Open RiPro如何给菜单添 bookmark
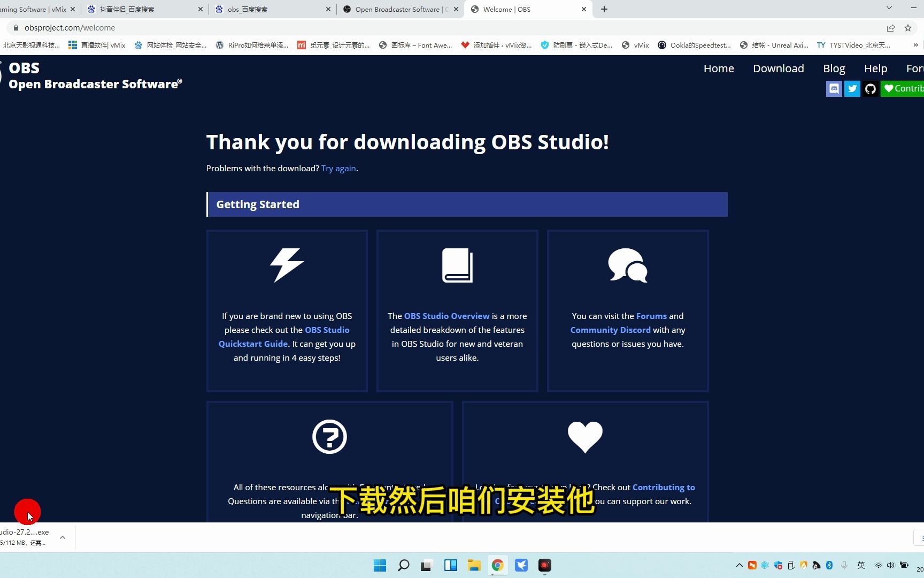Screen dimensions: 924x578 click(x=252, y=45)
